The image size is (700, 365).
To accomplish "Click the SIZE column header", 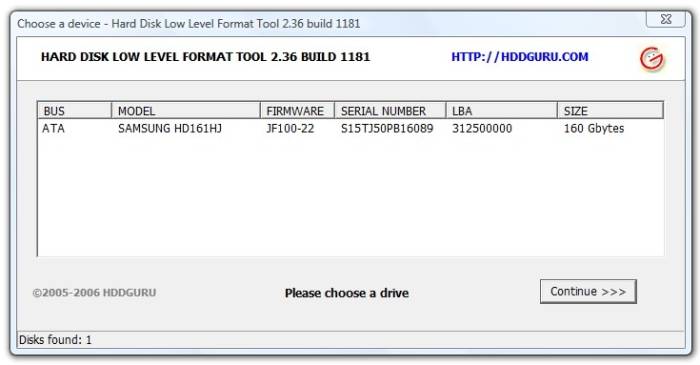I will tap(610, 111).
